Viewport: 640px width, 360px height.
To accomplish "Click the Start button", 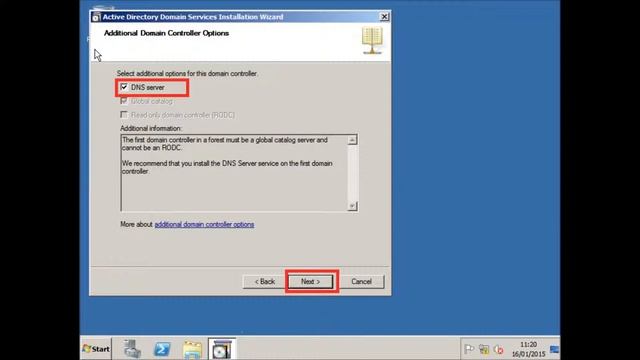I will point(96,349).
